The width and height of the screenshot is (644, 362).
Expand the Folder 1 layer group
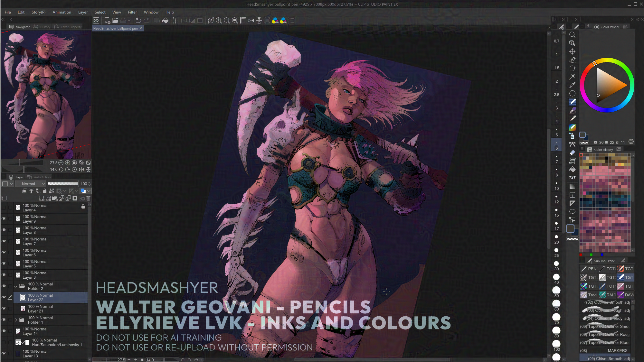coord(16,320)
